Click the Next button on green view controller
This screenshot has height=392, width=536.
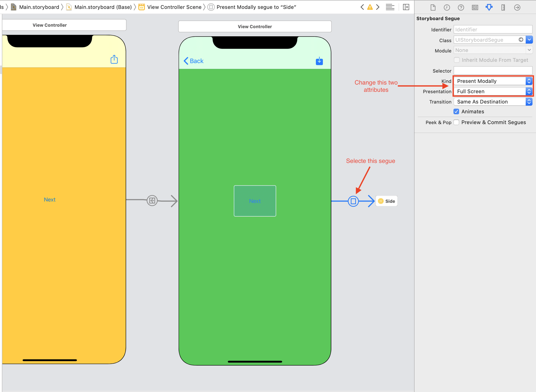click(254, 201)
